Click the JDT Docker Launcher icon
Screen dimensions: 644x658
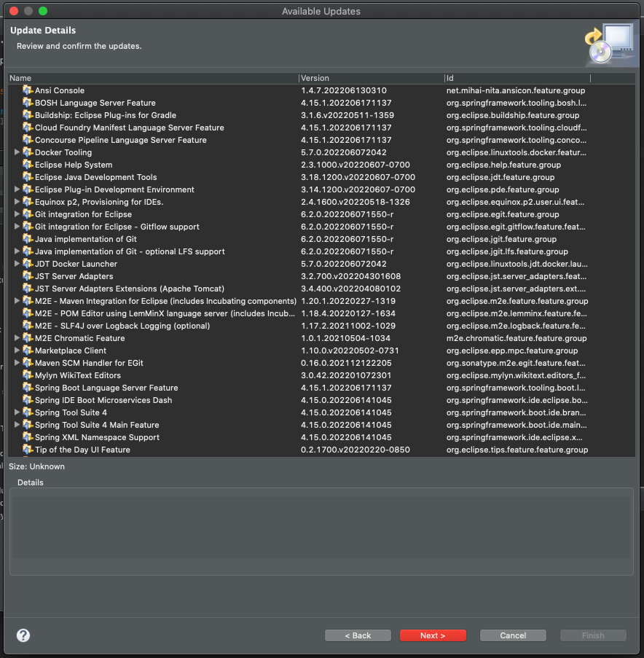pos(28,264)
